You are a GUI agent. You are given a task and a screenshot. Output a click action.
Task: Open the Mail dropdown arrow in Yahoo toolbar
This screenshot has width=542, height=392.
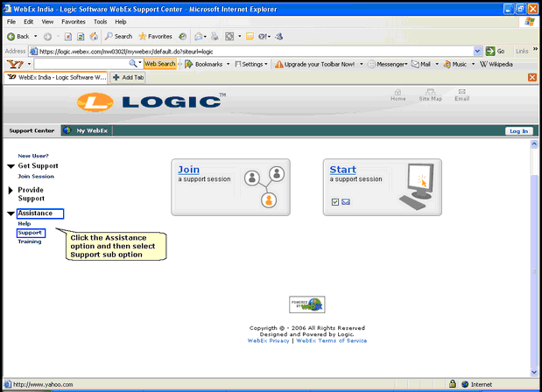[x=437, y=64]
